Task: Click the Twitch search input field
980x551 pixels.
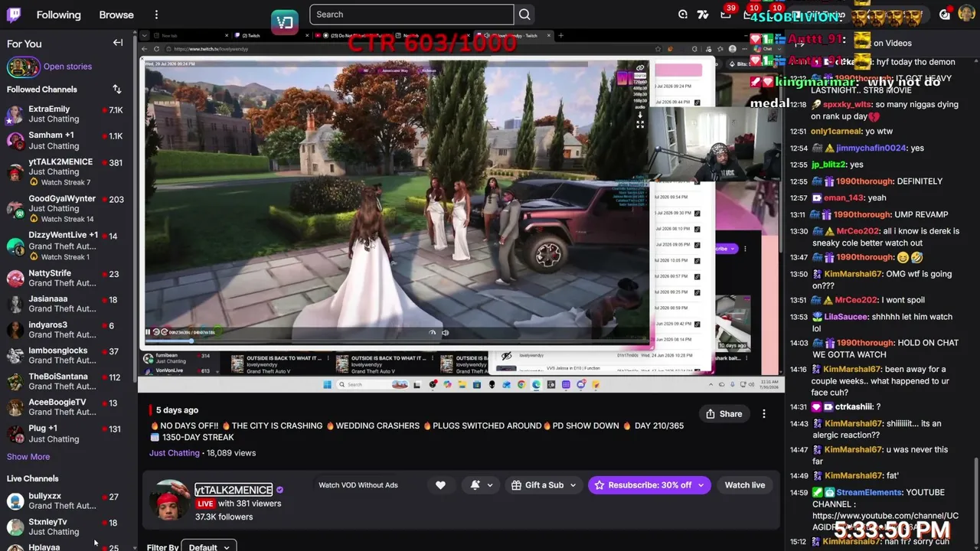Action: point(411,15)
